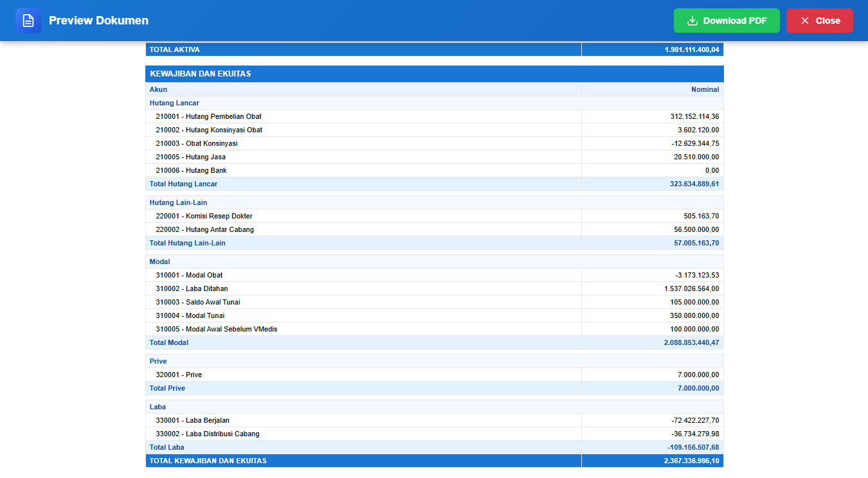
Task: Click value 105.000.000,00
Action: 694,302
